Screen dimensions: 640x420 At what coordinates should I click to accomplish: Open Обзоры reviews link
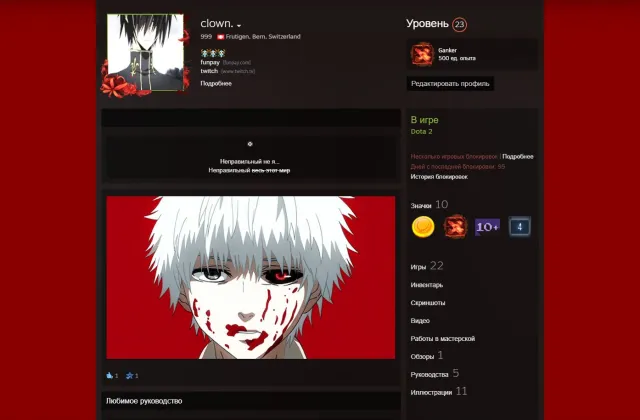coord(427,356)
